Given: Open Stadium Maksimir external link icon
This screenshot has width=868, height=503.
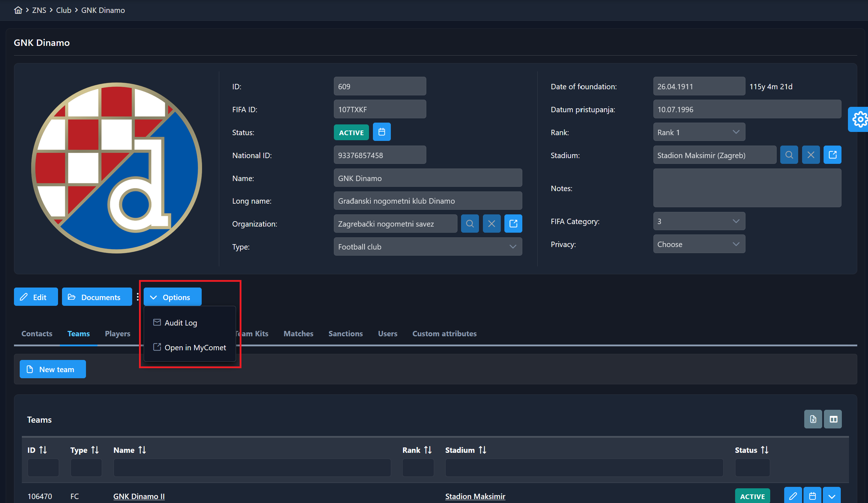Looking at the screenshot, I should (x=833, y=155).
